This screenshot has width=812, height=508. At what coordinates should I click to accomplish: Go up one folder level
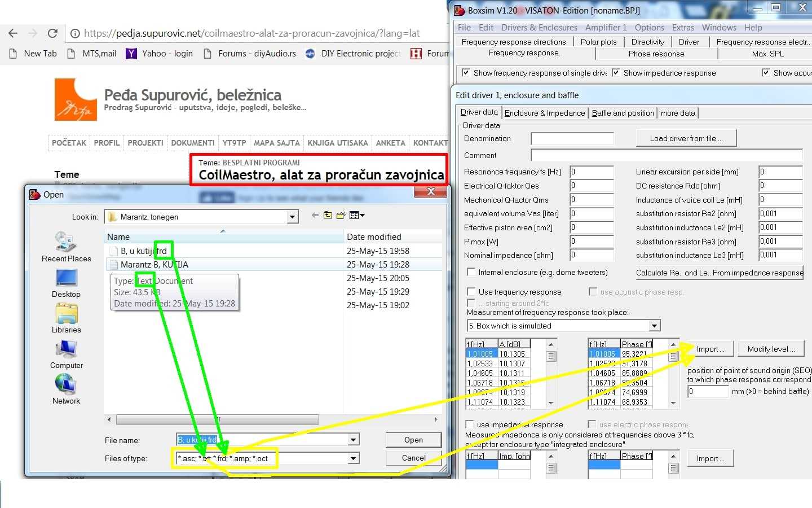point(328,215)
